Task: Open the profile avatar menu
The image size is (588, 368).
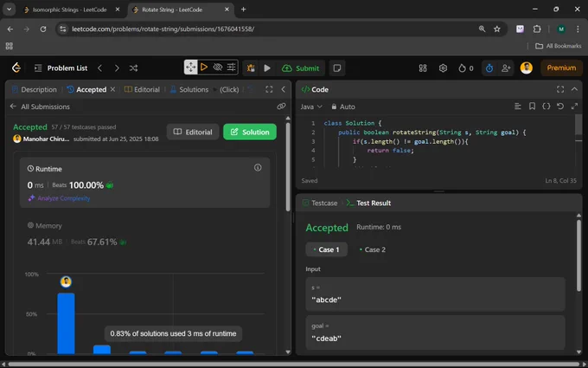Action: coord(526,68)
